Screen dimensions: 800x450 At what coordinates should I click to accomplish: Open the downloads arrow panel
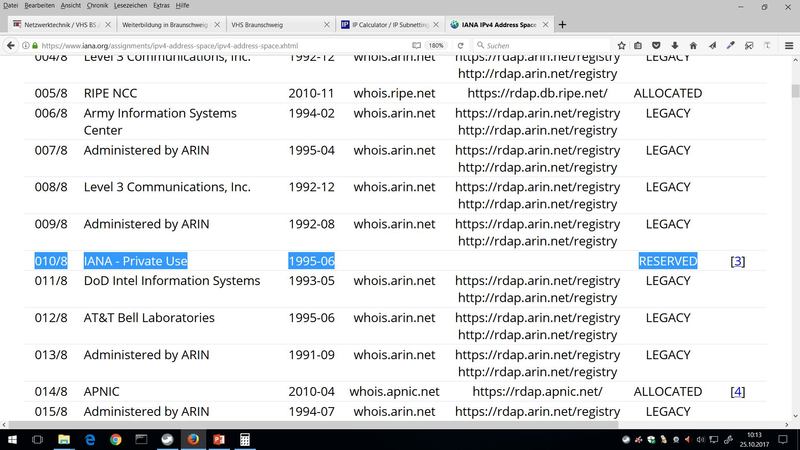pos(674,45)
